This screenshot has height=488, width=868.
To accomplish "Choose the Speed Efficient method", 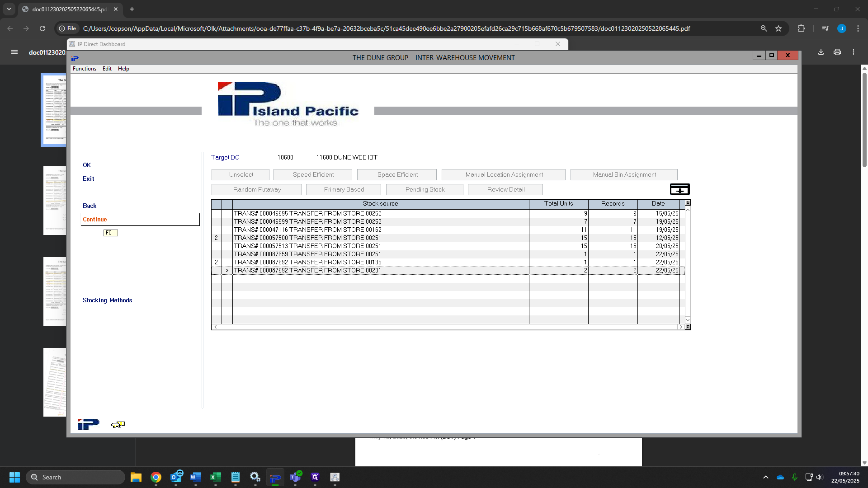I will [x=313, y=174].
